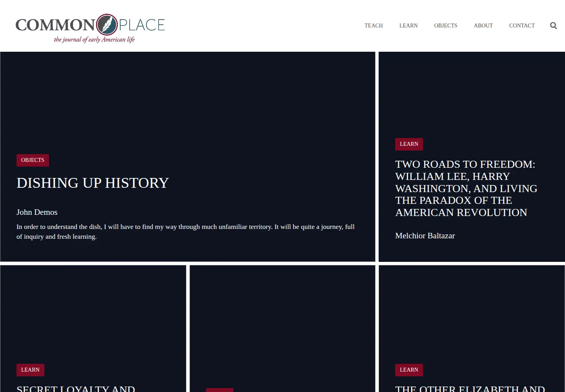Open the Secret Loyalty article title
Screen dimensions: 565x392
(76, 388)
